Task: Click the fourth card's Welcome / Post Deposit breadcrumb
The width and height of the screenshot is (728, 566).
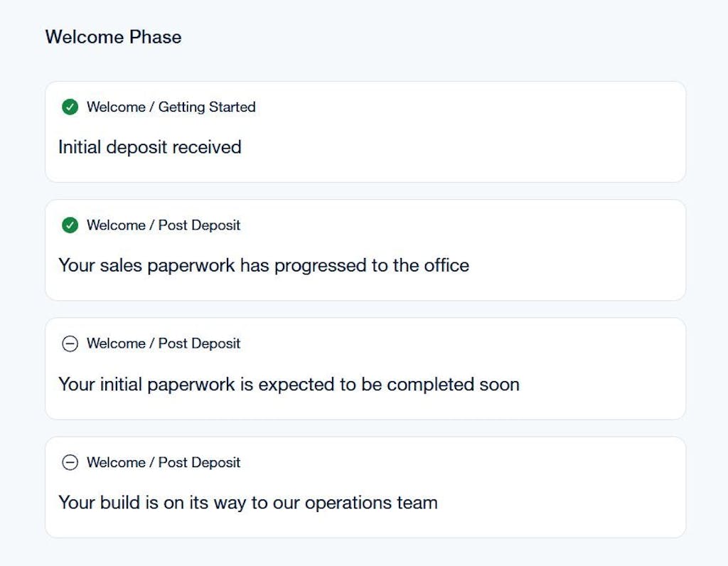Action: (x=164, y=462)
